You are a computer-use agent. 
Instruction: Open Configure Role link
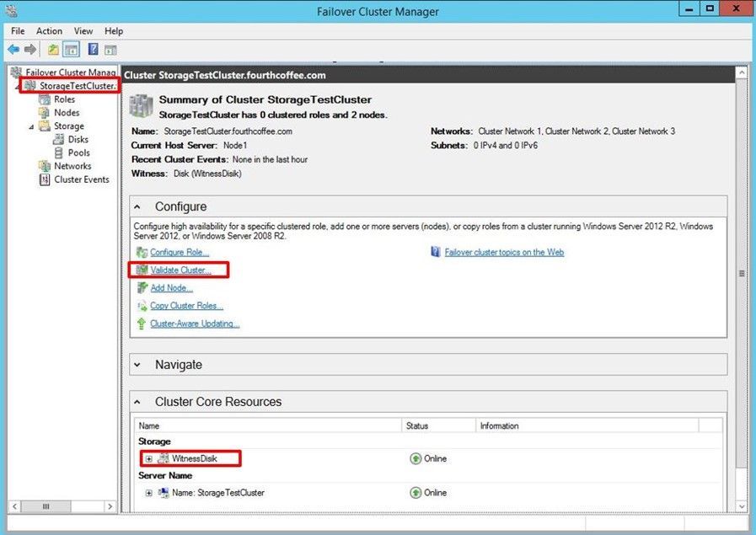pyautogui.click(x=180, y=252)
